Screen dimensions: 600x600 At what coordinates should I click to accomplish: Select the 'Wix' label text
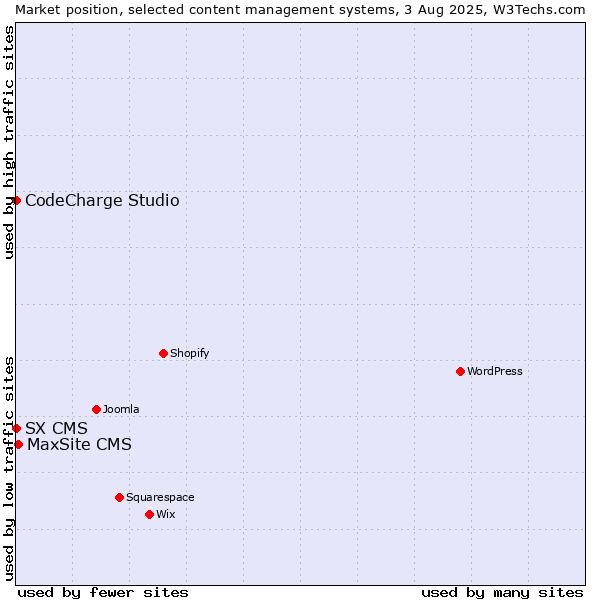tap(166, 514)
